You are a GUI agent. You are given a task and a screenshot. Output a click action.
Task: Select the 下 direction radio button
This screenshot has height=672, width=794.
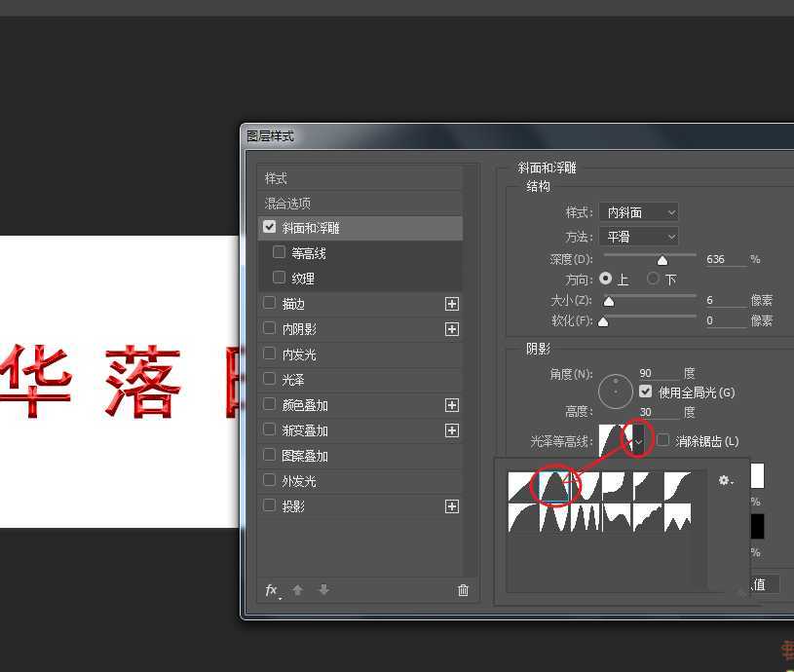654,280
